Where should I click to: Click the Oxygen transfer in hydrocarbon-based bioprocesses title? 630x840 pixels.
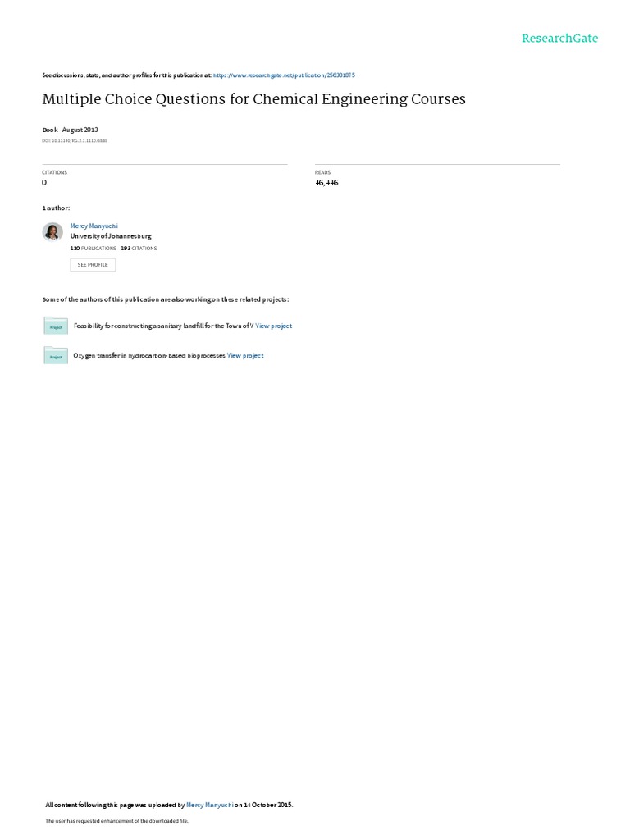pyautogui.click(x=149, y=356)
